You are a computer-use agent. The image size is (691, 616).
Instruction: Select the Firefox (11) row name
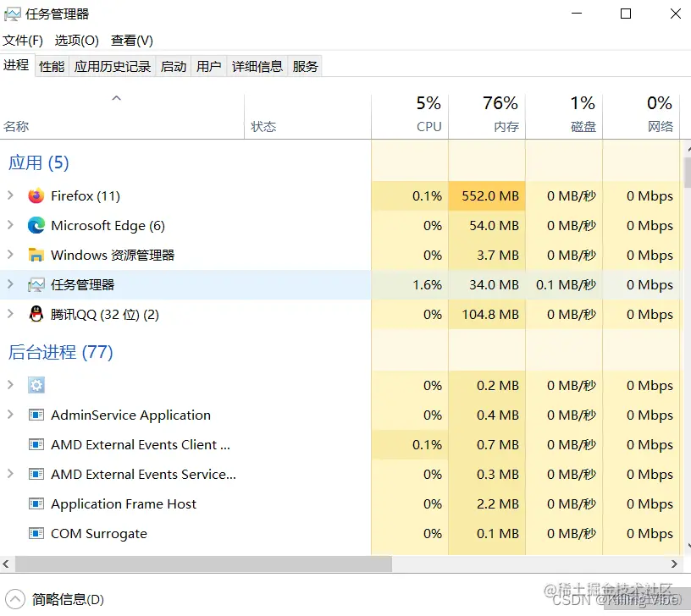coord(86,196)
